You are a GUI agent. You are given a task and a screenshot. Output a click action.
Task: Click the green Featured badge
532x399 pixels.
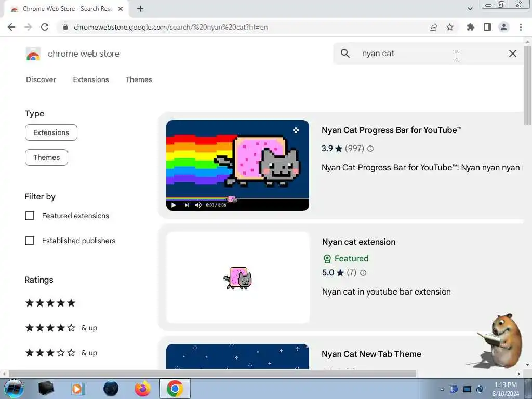click(345, 259)
